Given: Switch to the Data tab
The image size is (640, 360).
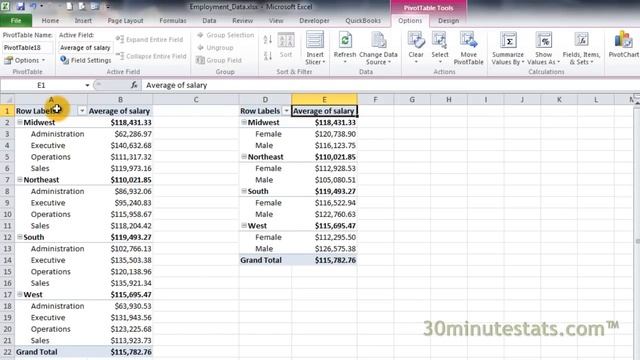Looking at the screenshot, I should 209,20.
